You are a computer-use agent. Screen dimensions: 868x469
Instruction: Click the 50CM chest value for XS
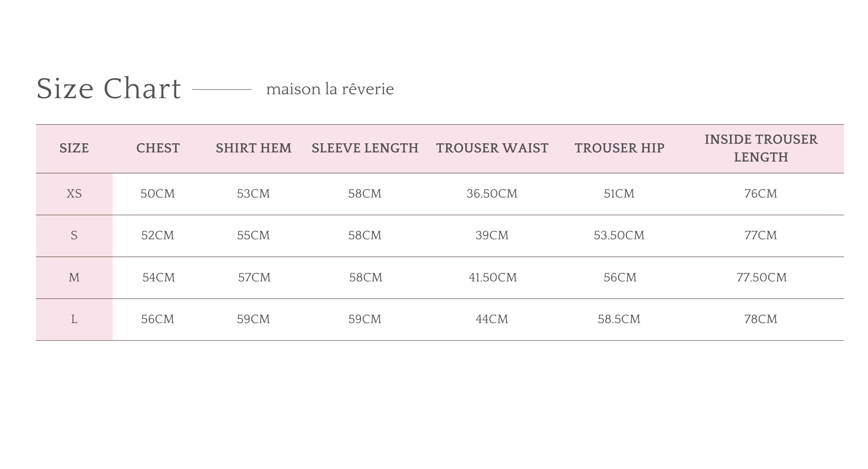[x=158, y=194]
